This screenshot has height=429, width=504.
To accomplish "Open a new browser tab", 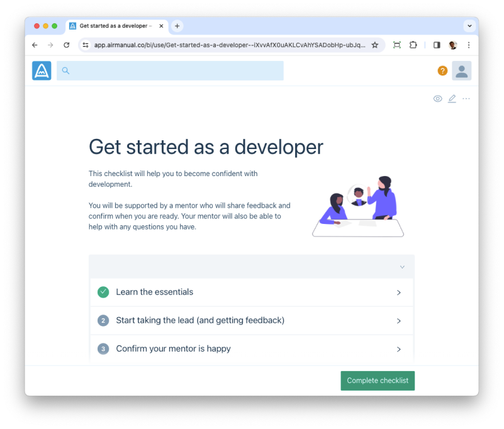I will coord(177,26).
